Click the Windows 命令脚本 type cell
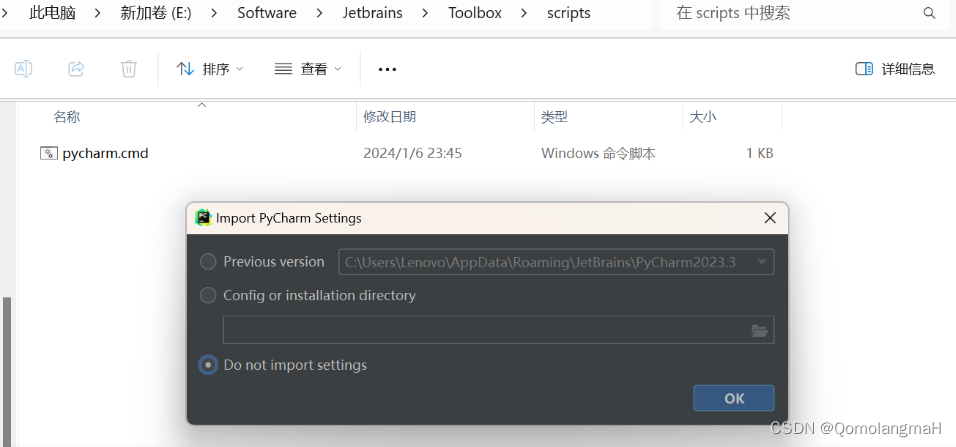 click(x=598, y=153)
